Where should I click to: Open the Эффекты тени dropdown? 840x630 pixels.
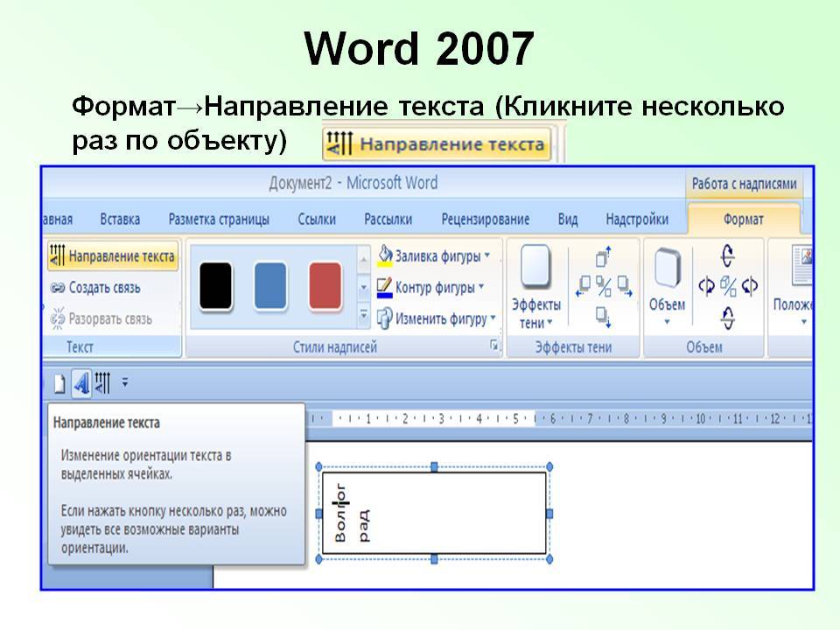click(x=535, y=286)
